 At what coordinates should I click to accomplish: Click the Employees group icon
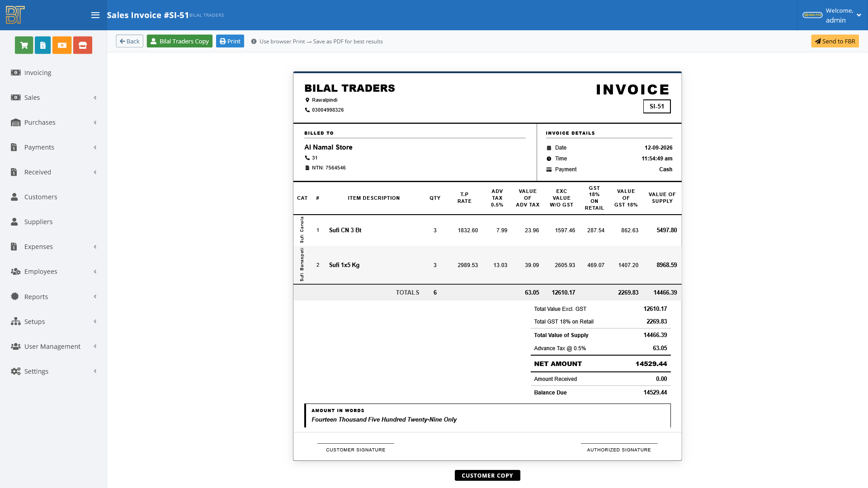click(x=16, y=272)
